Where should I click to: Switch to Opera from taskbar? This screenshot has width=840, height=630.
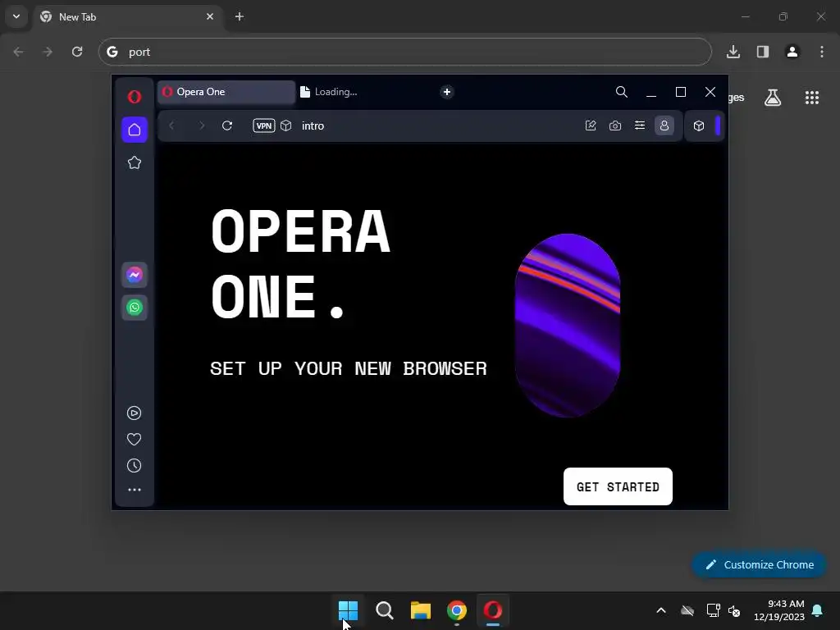pyautogui.click(x=493, y=610)
